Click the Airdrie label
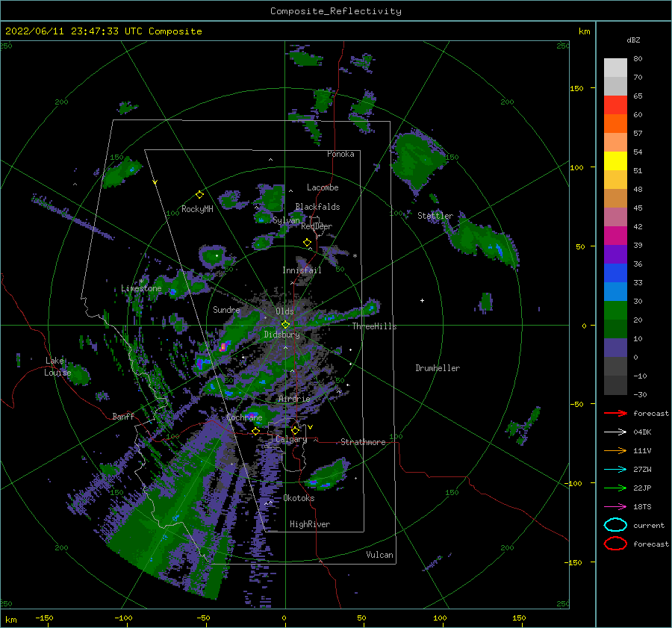This screenshot has width=672, height=628. point(294,399)
